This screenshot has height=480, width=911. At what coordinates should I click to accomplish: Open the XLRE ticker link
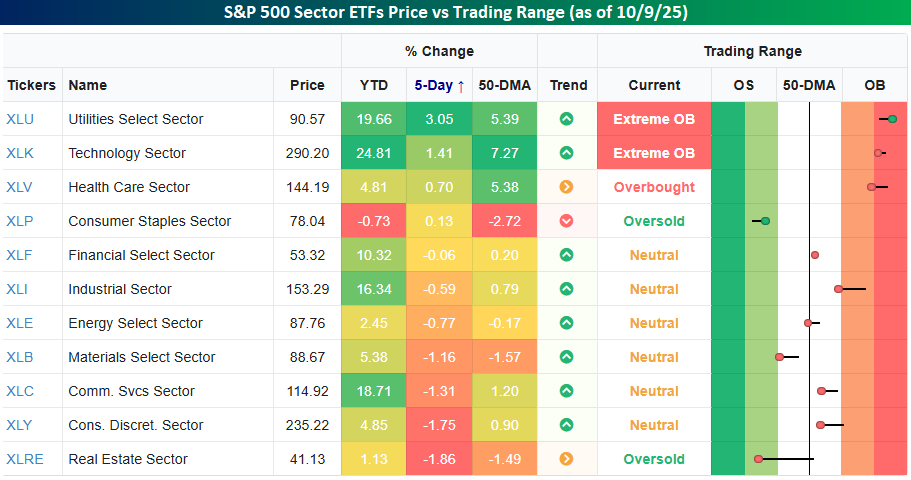[x=25, y=459]
